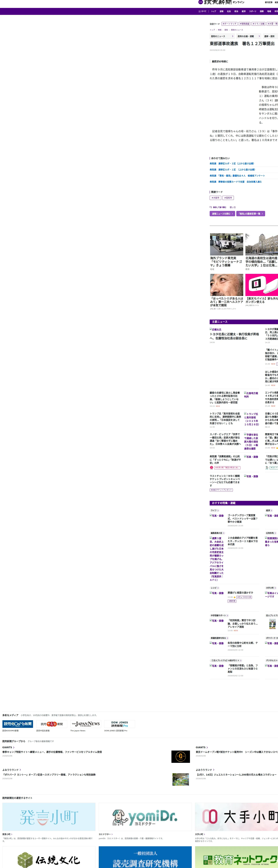Expand the 経済 category chip in おすすめ特集
Viewport: 278px width, 868px height.
coord(269,511)
